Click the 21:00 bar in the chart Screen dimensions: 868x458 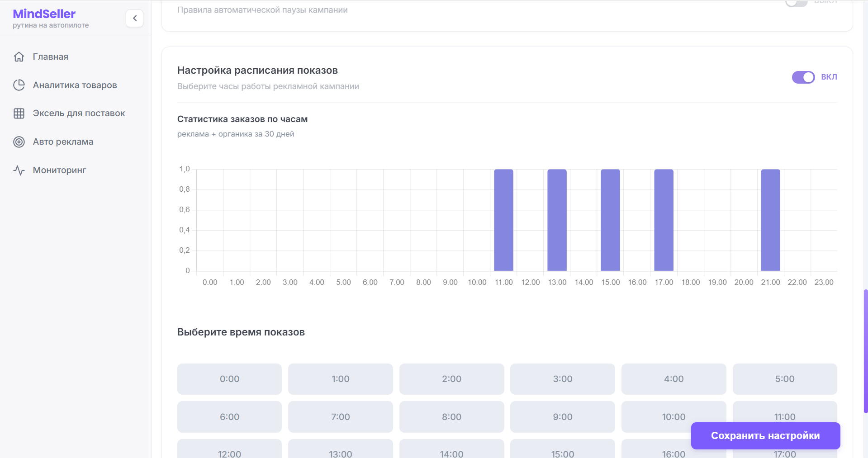770,220
